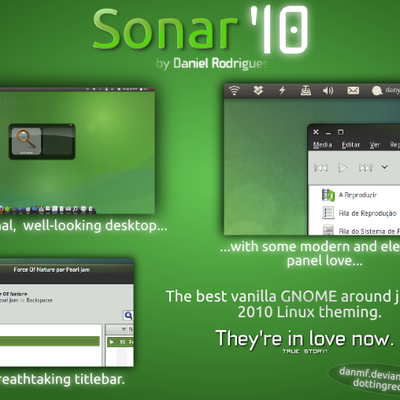Click the 'Daniel Rodrigues' author name

coord(220,63)
